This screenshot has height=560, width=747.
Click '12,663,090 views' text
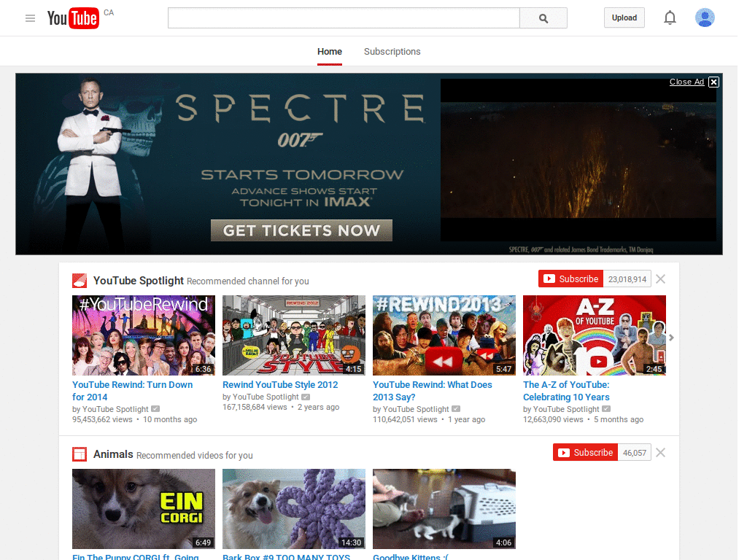pos(553,419)
